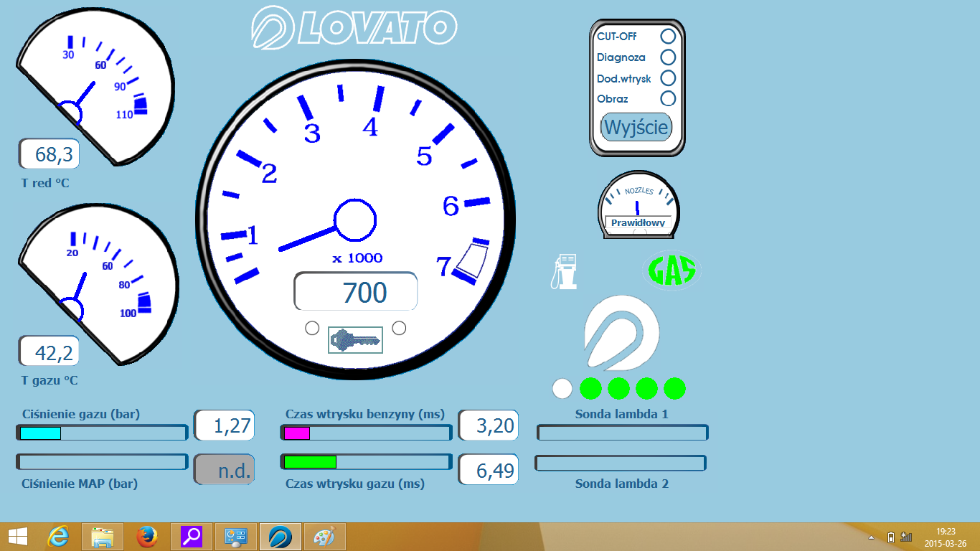Click the last green gas level LED
This screenshot has width=980, height=551.
674,388
